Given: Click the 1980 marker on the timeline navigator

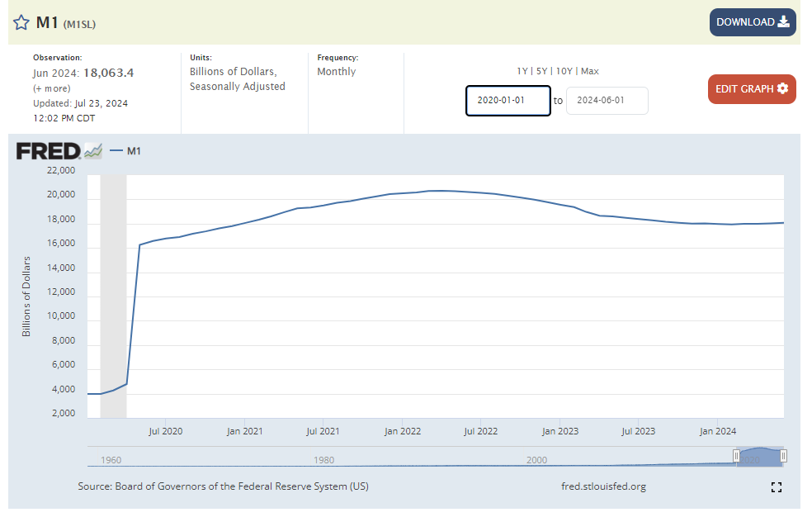Looking at the screenshot, I should (x=323, y=460).
